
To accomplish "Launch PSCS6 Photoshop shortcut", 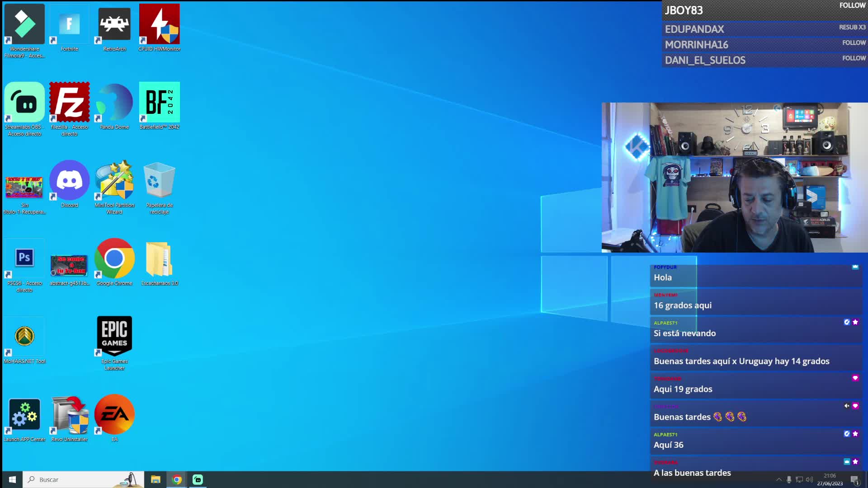I will (24, 265).
